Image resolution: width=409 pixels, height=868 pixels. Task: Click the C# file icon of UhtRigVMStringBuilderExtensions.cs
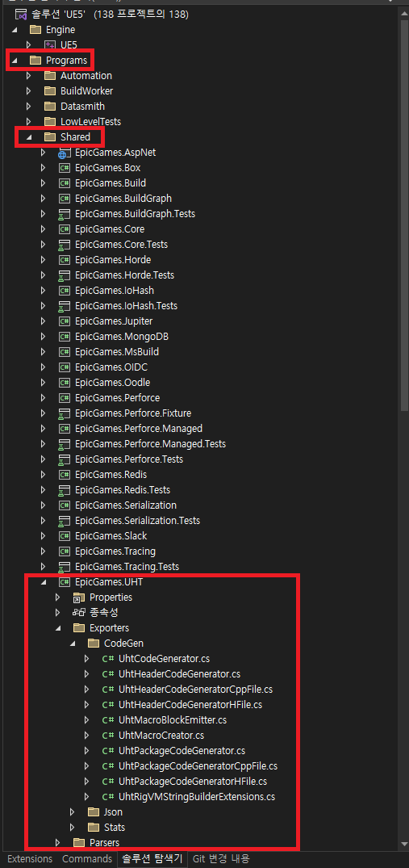(x=108, y=797)
